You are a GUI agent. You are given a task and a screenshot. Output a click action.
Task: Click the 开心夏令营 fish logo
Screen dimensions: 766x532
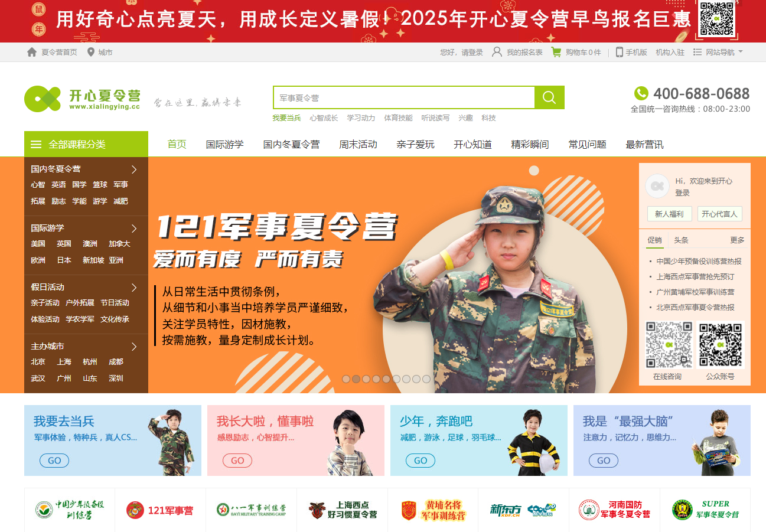pyautogui.click(x=43, y=99)
